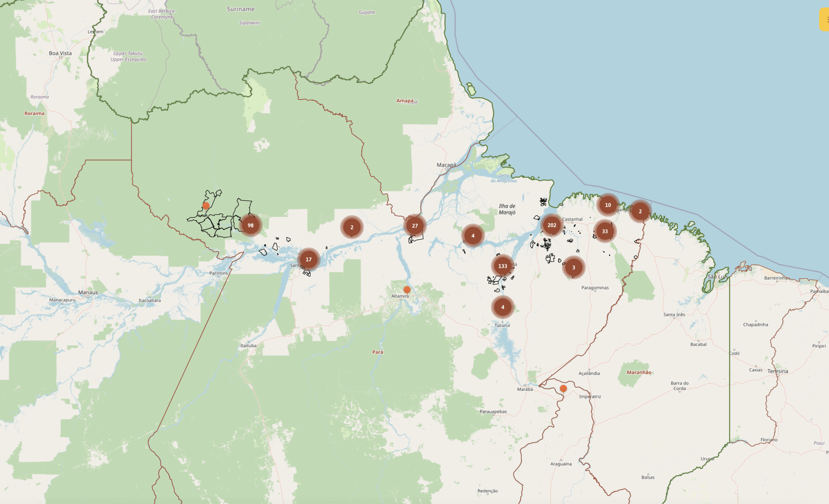Click outlined polygon just below 27 cluster
The height and width of the screenshot is (504, 829).
pos(417,238)
